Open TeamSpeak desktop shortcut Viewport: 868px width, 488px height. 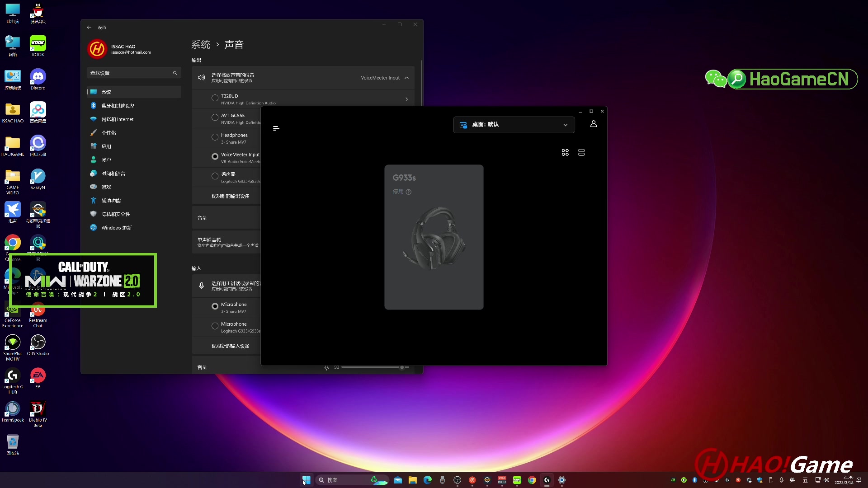click(13, 412)
